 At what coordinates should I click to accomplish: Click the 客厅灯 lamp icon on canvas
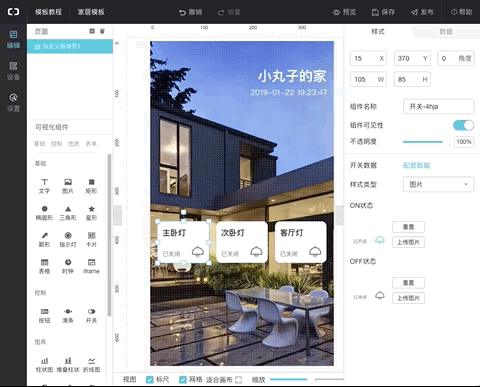[315, 251]
